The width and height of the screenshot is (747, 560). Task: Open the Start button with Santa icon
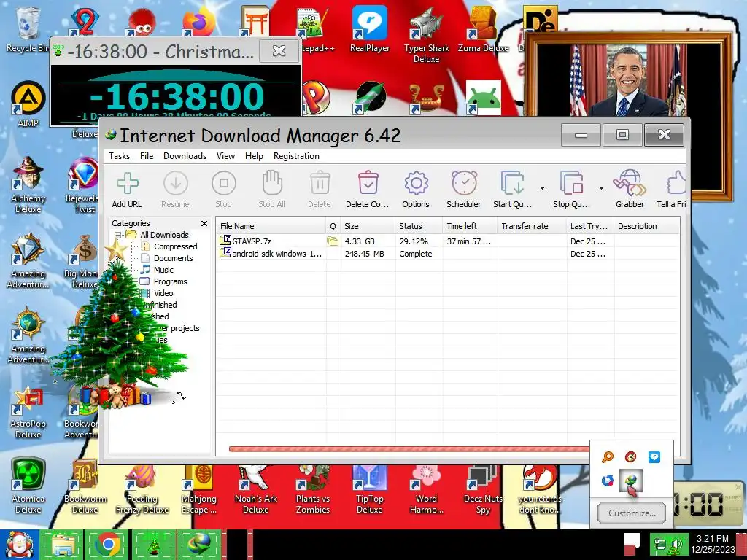18,544
